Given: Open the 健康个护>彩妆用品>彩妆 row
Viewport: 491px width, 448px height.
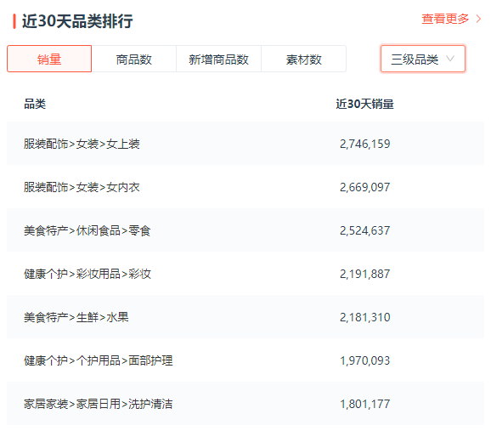Looking at the screenshot, I should pyautogui.click(x=245, y=274).
